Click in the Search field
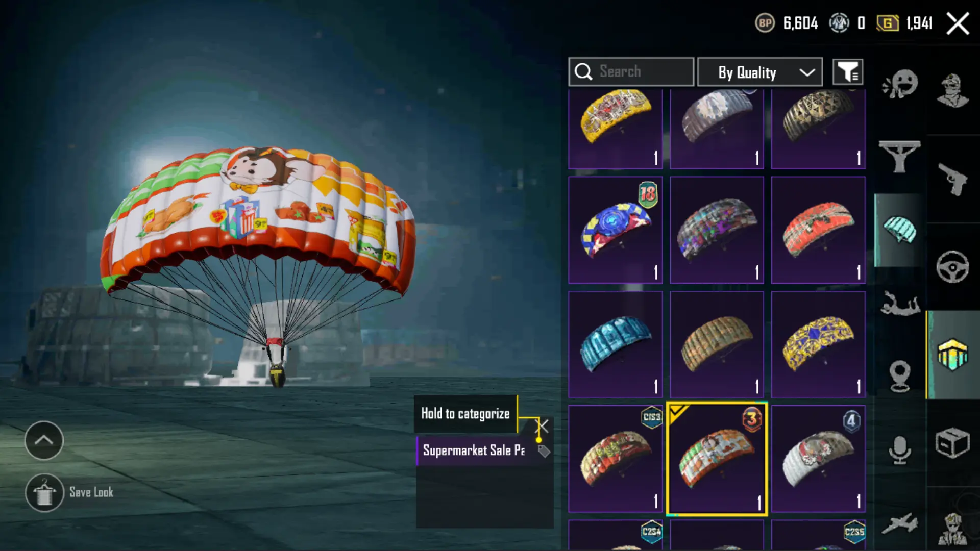This screenshot has width=980, height=551. pyautogui.click(x=631, y=72)
